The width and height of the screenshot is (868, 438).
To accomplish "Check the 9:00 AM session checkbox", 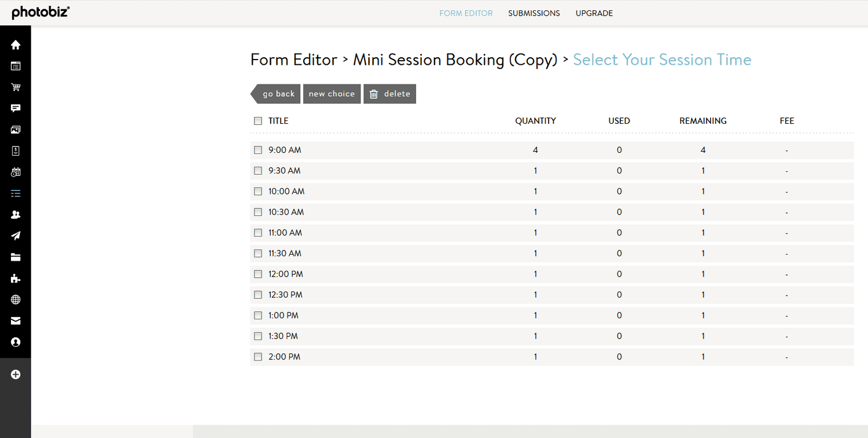I will tap(258, 149).
